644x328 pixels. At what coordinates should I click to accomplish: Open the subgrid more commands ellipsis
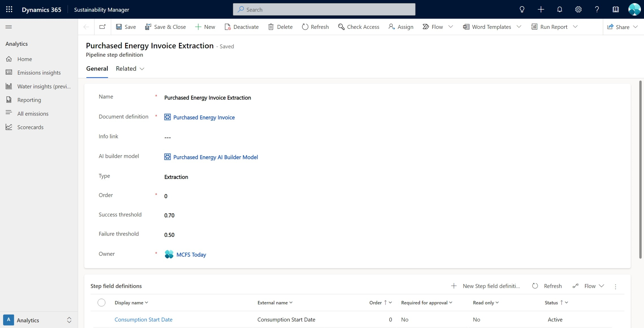click(615, 286)
